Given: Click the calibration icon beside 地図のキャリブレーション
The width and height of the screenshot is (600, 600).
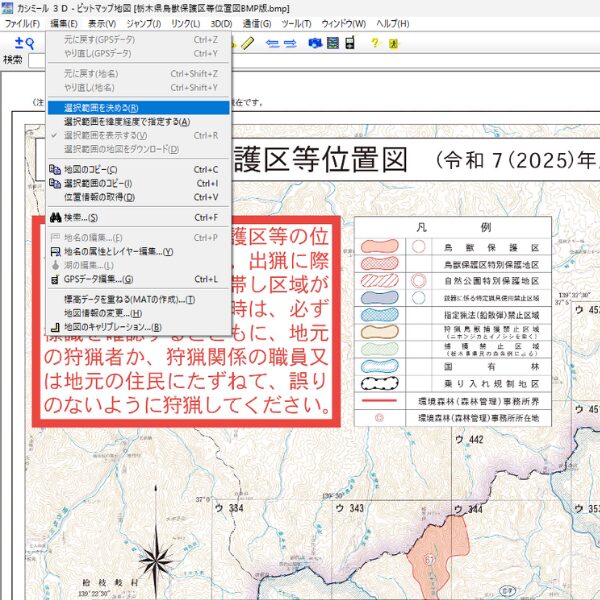Looking at the screenshot, I should point(55,326).
